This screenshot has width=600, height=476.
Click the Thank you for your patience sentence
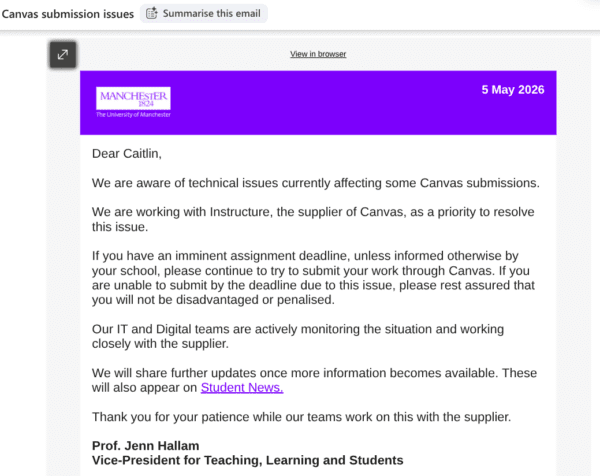(x=302, y=417)
